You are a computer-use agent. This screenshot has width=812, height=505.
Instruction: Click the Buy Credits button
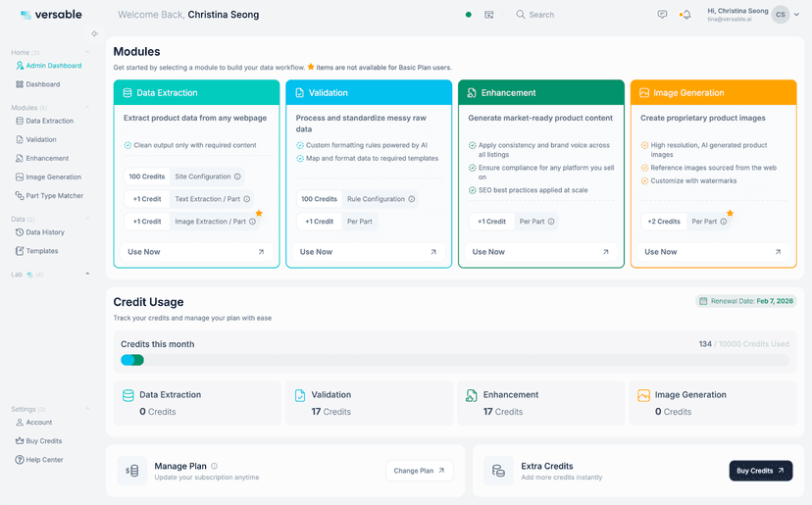point(761,471)
